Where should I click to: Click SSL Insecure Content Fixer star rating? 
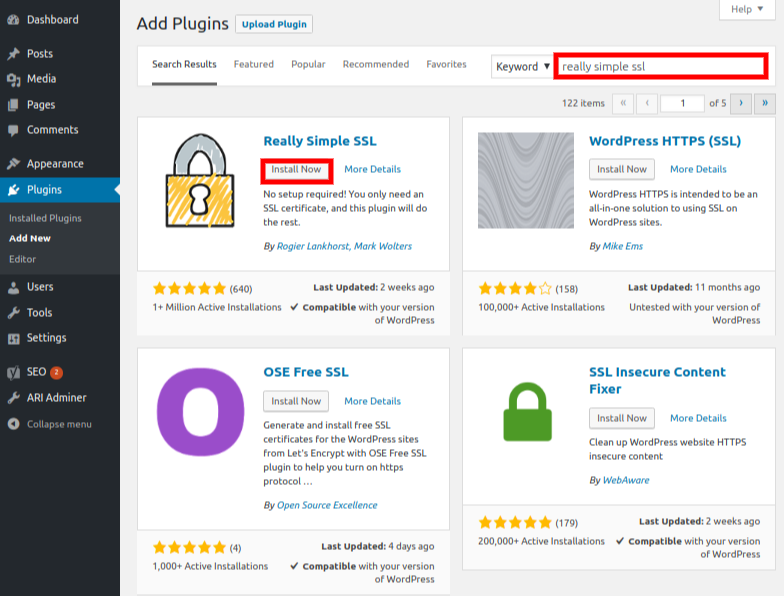[515, 522]
